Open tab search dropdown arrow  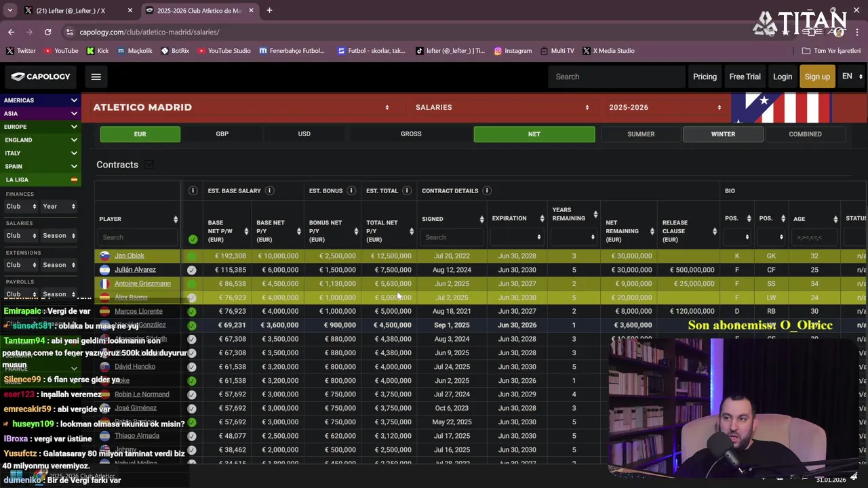[x=9, y=10]
